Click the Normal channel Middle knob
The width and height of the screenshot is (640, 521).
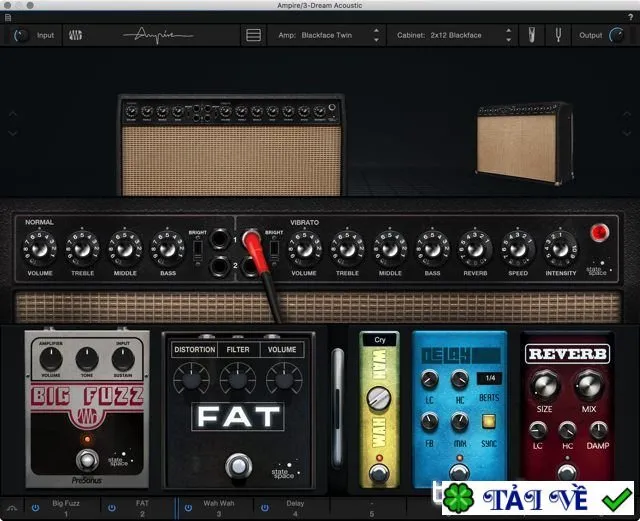pyautogui.click(x=125, y=248)
